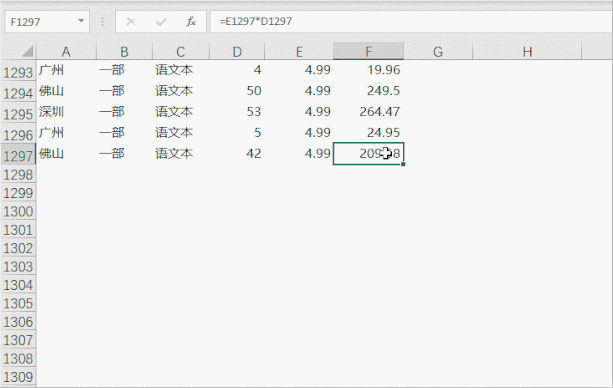613x388 pixels.
Task: Select row 1303 header
Action: pyautogui.click(x=18, y=266)
